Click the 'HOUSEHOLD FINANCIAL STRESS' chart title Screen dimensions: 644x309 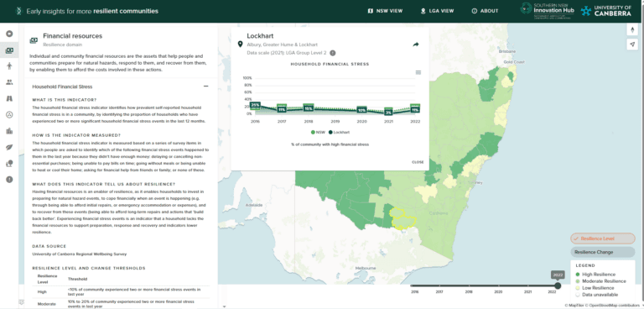coord(330,64)
